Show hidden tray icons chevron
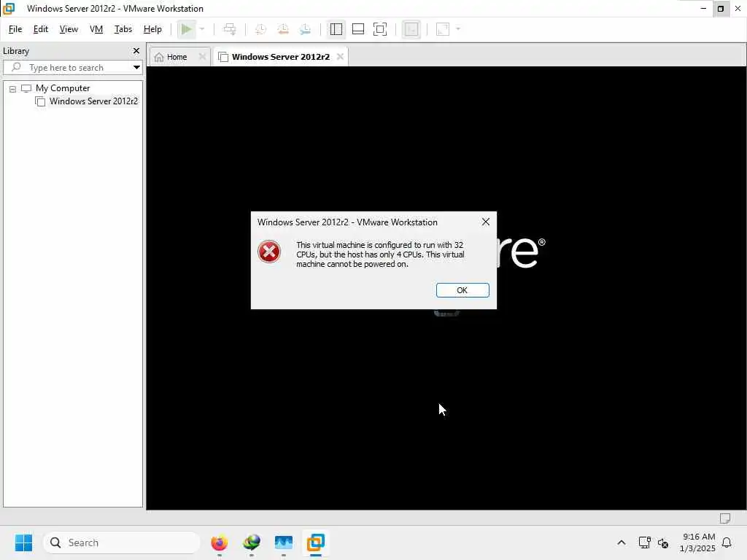Screen dimensions: 747x560 click(622, 542)
